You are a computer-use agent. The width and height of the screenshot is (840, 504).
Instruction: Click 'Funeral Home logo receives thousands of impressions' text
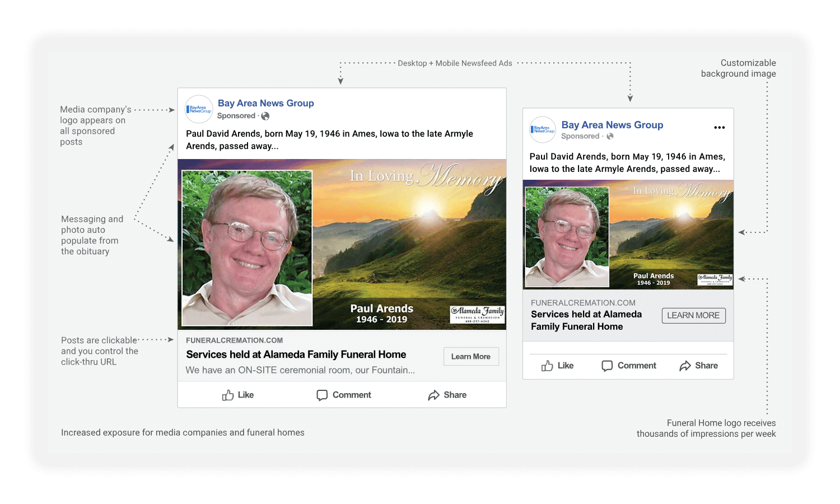coord(706,428)
